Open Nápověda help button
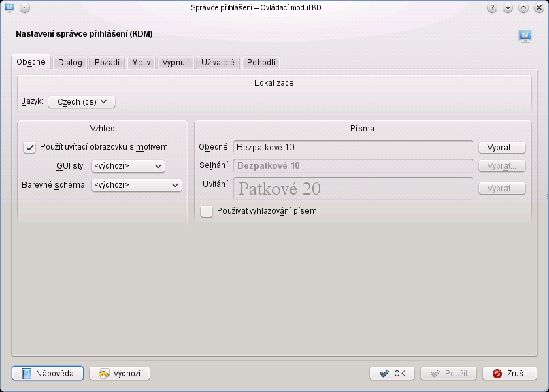The width and height of the screenshot is (549, 392). 48,374
